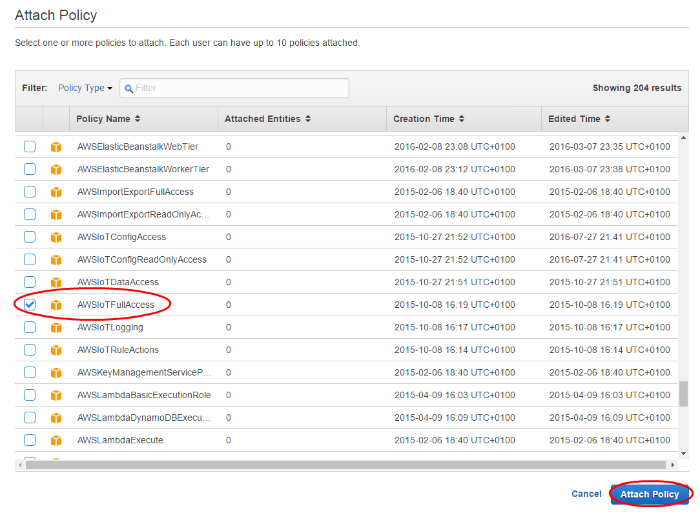Select the AWSImportExportFullAccess checkbox
Screen dimensions: 700x513
tap(30, 192)
